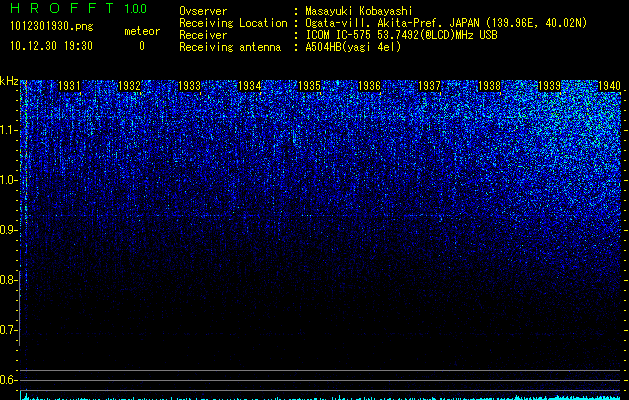This screenshot has width=629, height=400.
Task: Click the file name 1012301930.png
Action: click(x=52, y=27)
